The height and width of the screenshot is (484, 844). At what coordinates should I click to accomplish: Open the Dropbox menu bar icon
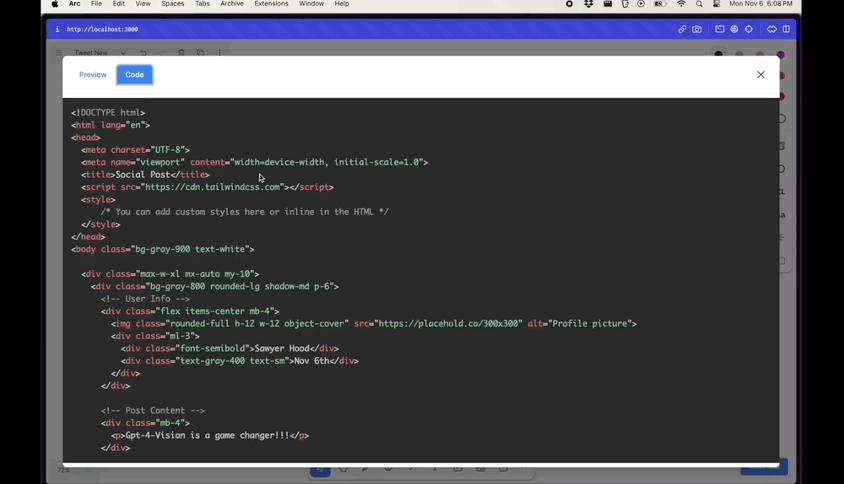point(588,4)
